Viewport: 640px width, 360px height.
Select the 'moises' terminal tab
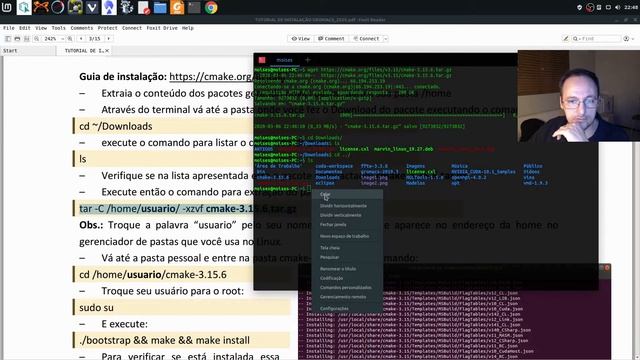284,60
